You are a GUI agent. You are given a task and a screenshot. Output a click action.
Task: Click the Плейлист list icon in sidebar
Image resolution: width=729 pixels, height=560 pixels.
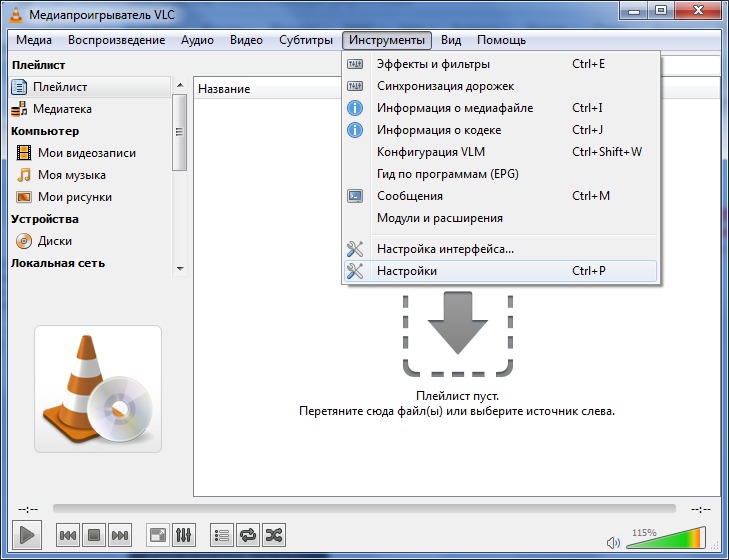(x=19, y=87)
